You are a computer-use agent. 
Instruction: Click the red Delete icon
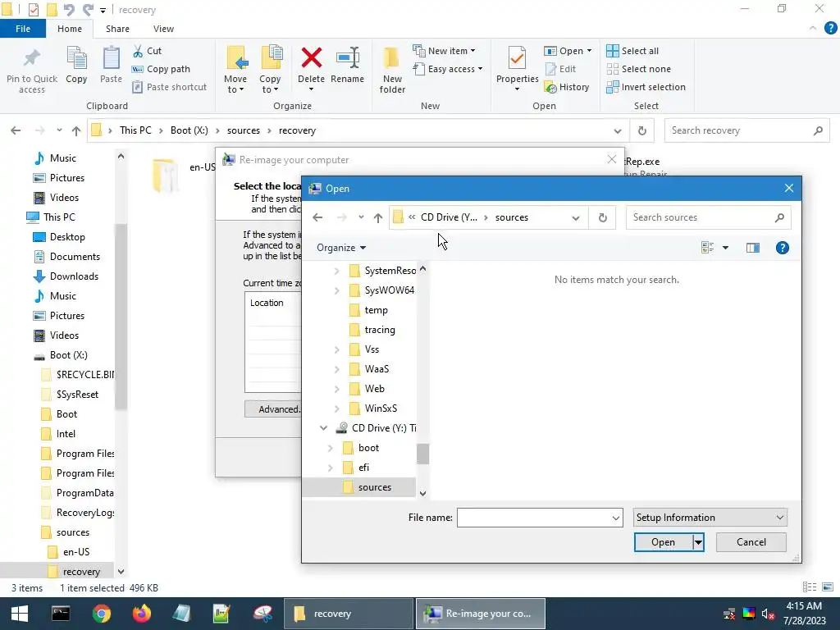(311, 58)
